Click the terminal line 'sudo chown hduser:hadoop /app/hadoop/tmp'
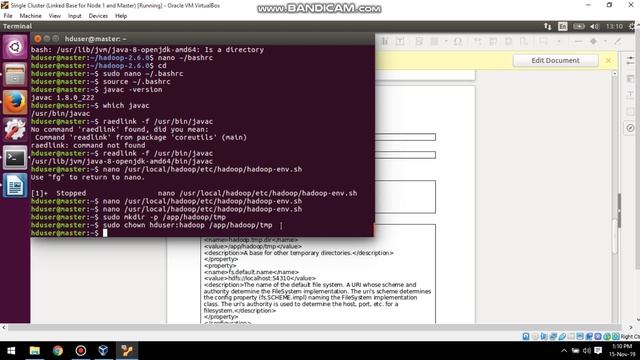This screenshot has height=360, width=640. coord(187,225)
